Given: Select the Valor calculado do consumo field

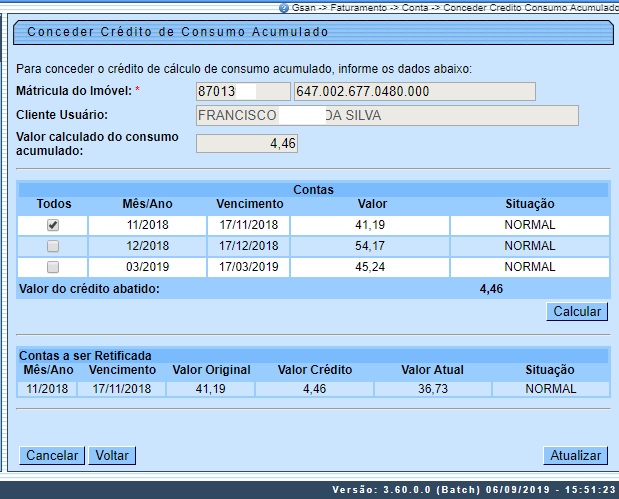Looking at the screenshot, I should tap(247, 144).
